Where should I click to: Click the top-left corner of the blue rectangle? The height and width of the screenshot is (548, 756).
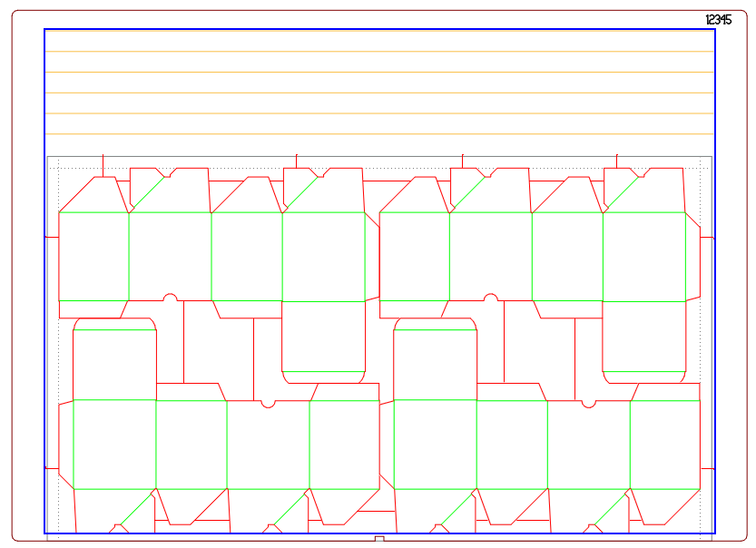click(x=45, y=30)
